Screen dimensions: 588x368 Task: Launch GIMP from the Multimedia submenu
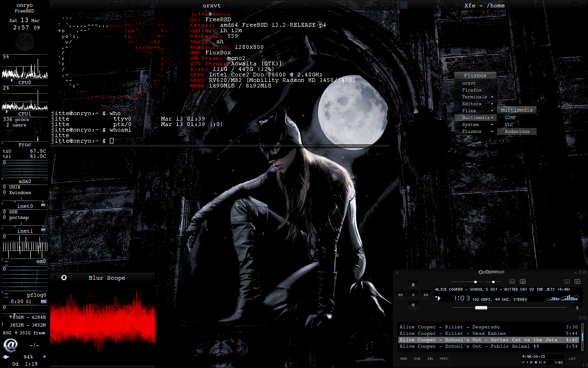517,118
